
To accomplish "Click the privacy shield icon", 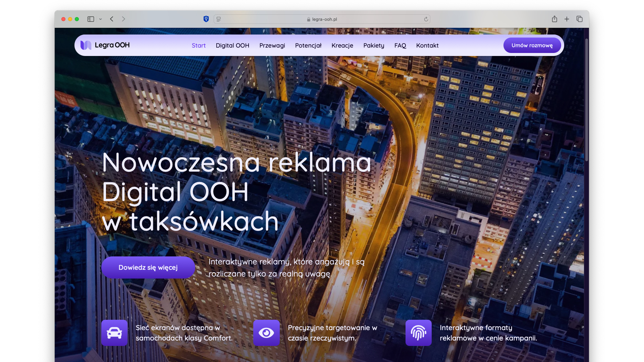I will (x=206, y=19).
